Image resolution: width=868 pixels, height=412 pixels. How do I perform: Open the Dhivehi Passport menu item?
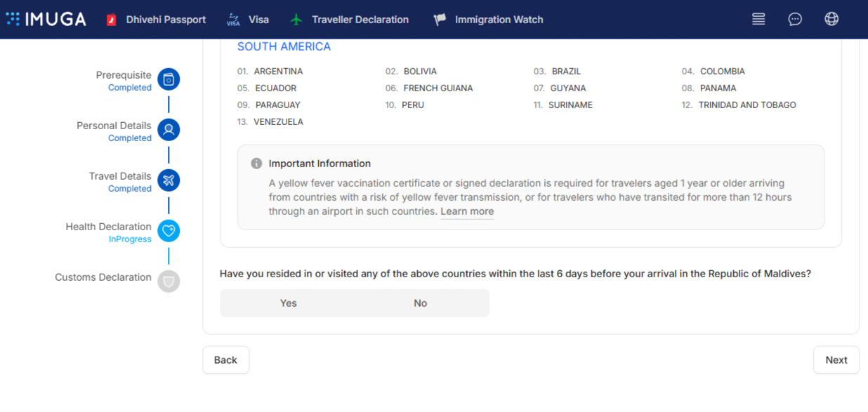[x=156, y=20]
